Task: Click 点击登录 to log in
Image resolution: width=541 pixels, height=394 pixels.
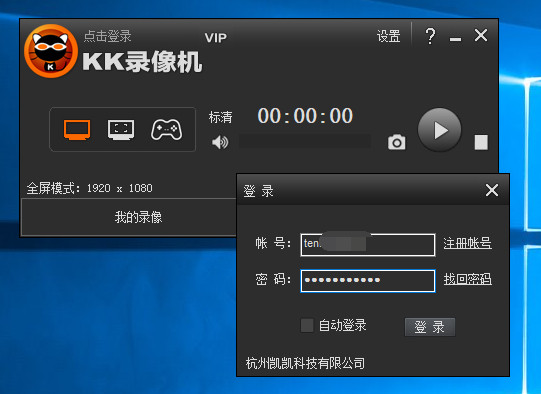Action: coord(107,36)
